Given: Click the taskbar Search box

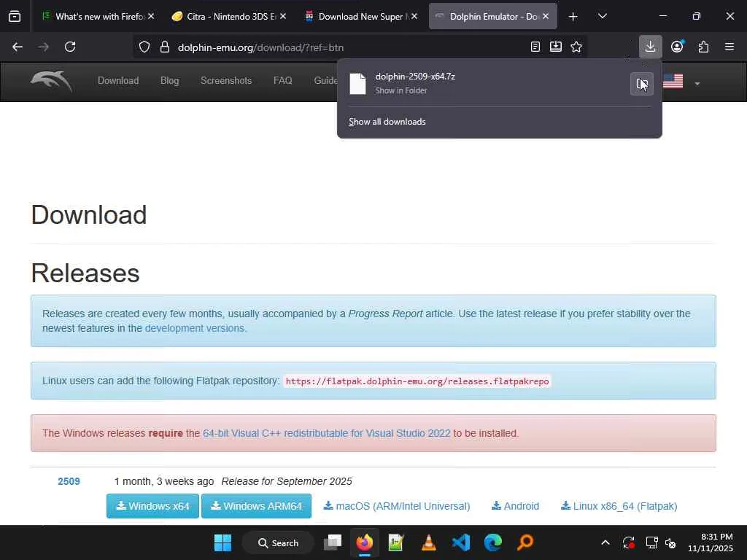Looking at the screenshot, I should coord(278,542).
